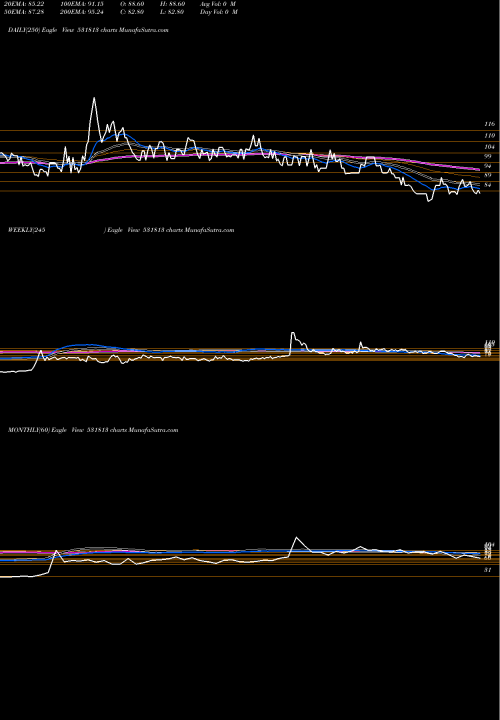This screenshot has height=720, width=500.
Task: Click the 116 price level on daily axis
Action: point(489,124)
